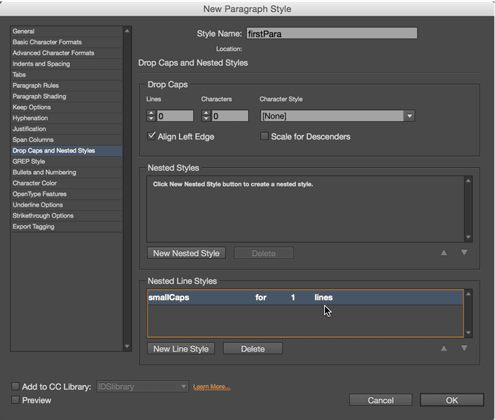The height and width of the screenshot is (420, 495).
Task: Select Strikethrough Options category
Action: [x=67, y=216]
